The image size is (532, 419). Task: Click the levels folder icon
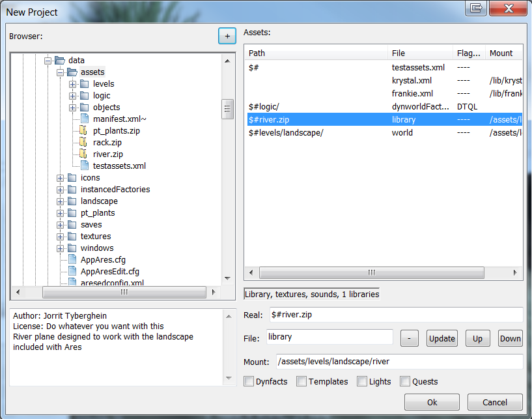83,83
